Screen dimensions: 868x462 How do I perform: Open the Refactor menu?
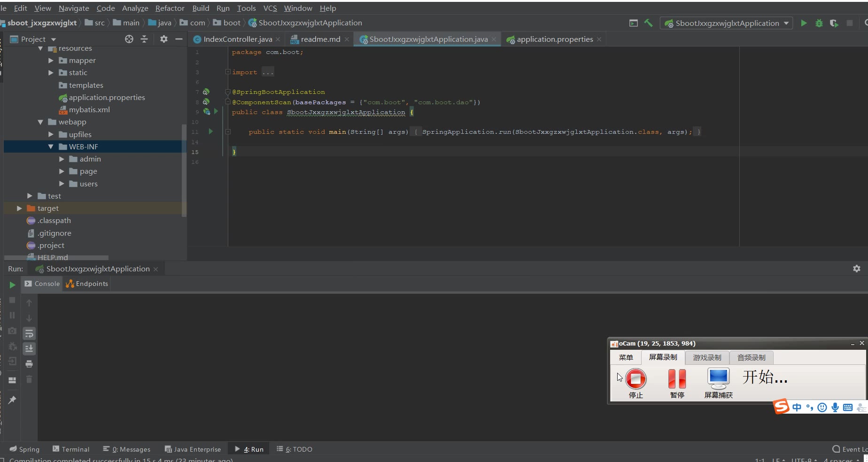(x=170, y=8)
